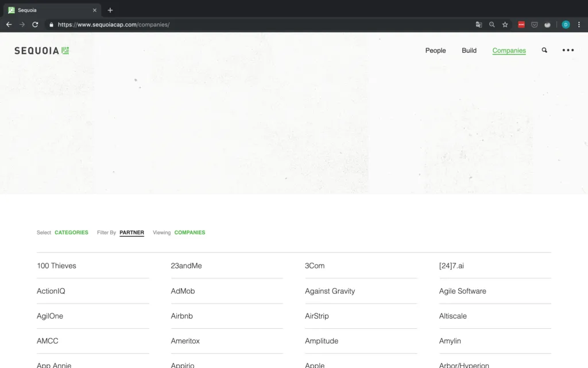The height and width of the screenshot is (368, 588).
Task: Select the Sequoia browser tab
Action: point(52,10)
